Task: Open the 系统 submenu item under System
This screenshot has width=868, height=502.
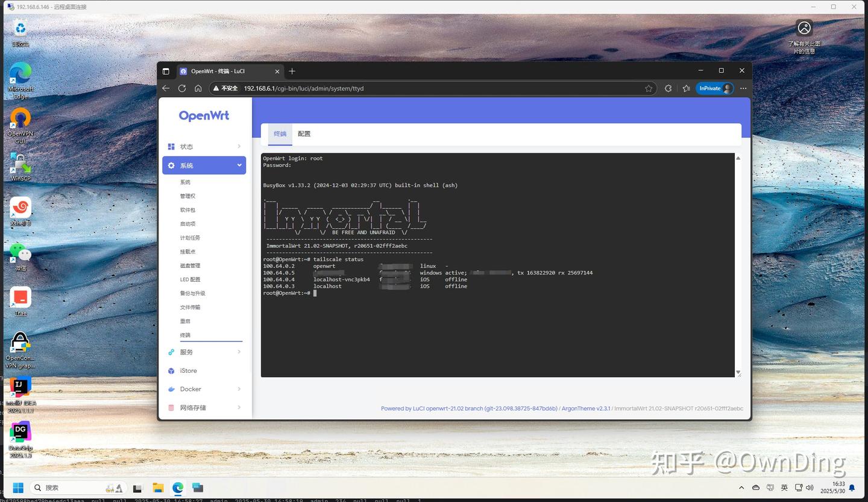Action: [x=185, y=182]
